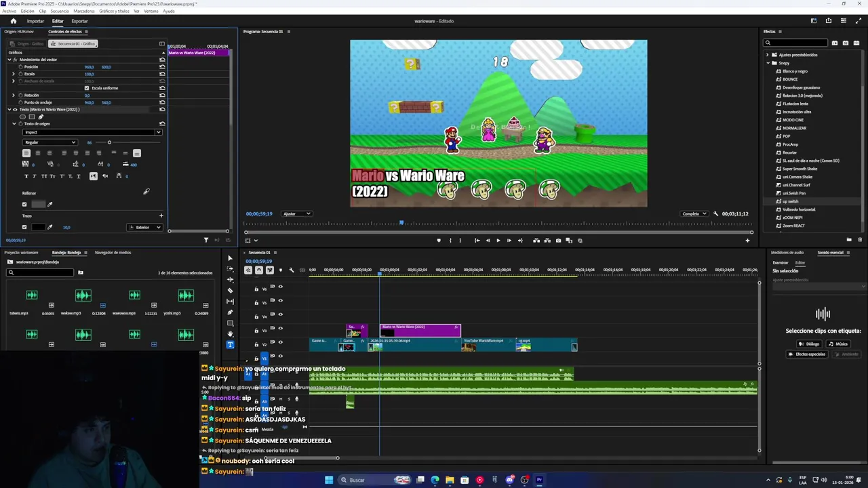Image resolution: width=868 pixels, height=488 pixels.
Task: Open the Marcadores menu
Action: tap(84, 11)
